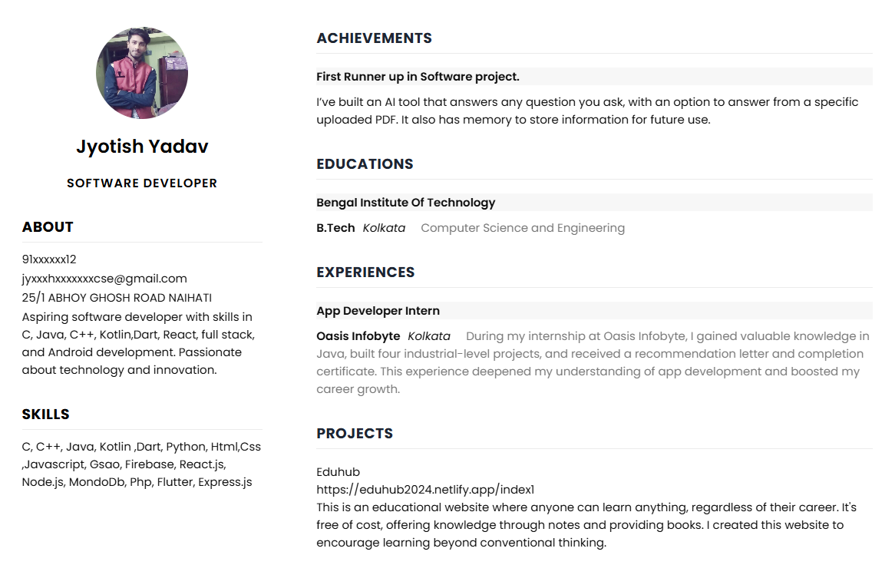Click the EXPERIENCES heading
Viewport: 895px width, 588px height.
pos(366,273)
